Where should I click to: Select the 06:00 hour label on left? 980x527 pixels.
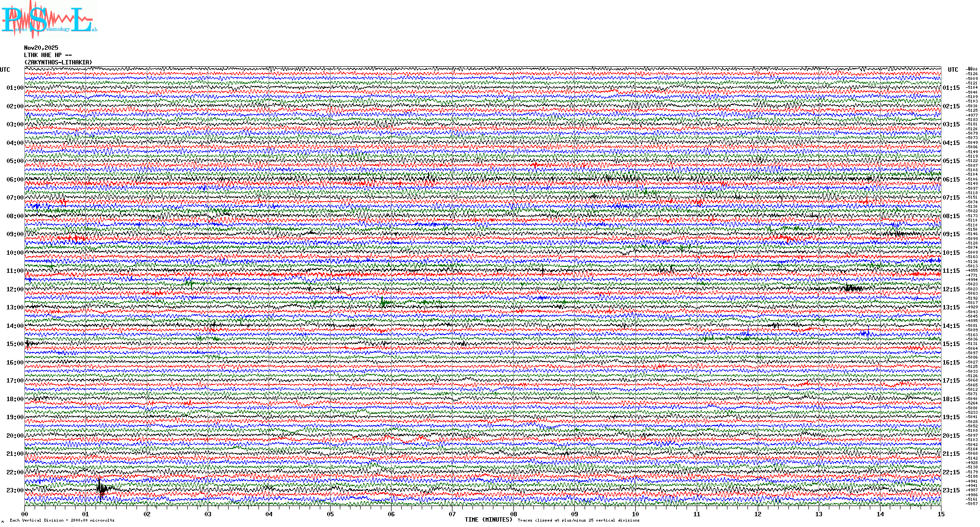coord(15,180)
